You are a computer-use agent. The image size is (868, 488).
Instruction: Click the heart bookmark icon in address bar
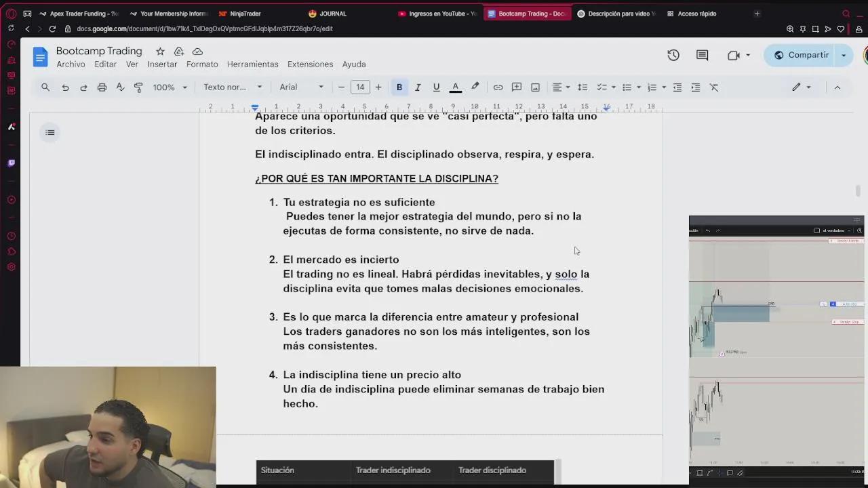(x=841, y=28)
